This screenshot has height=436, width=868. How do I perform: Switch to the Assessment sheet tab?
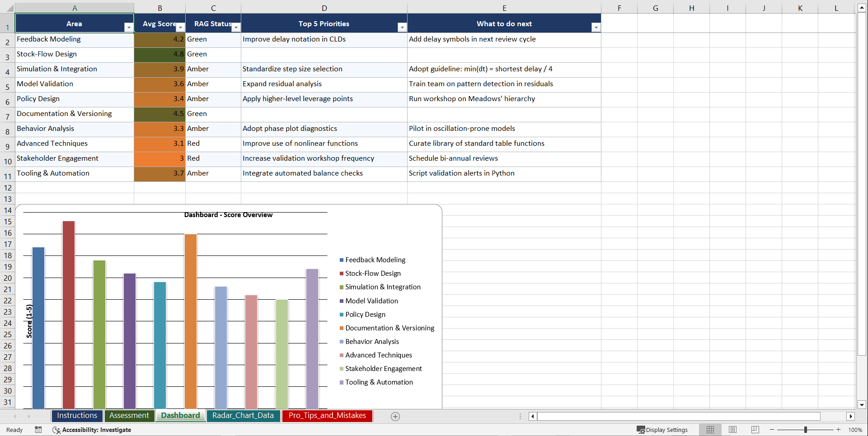pos(129,416)
